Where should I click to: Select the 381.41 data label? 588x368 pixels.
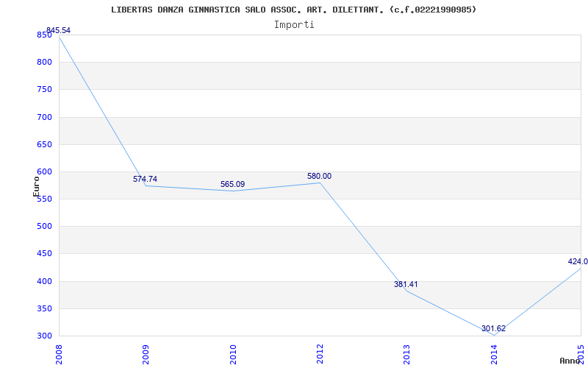(406, 284)
